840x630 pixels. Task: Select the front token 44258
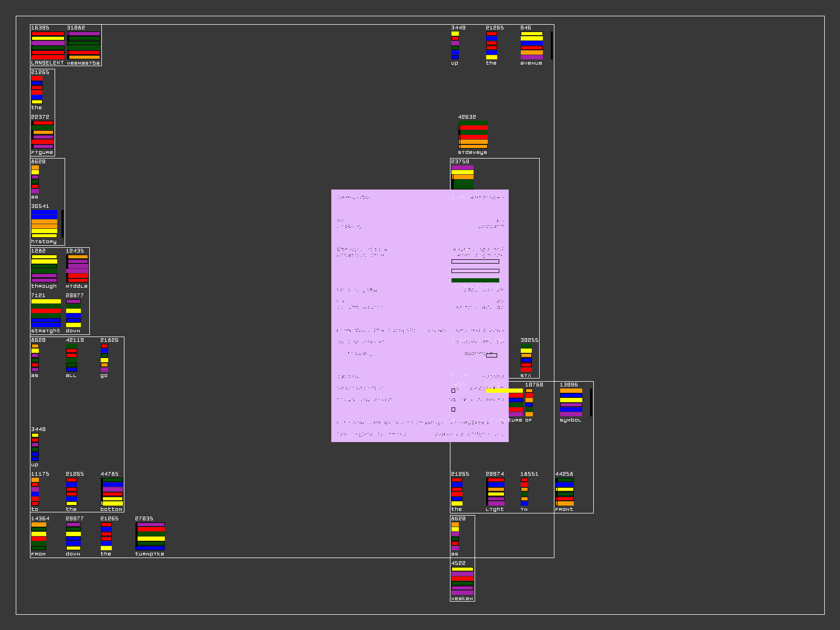click(x=565, y=491)
